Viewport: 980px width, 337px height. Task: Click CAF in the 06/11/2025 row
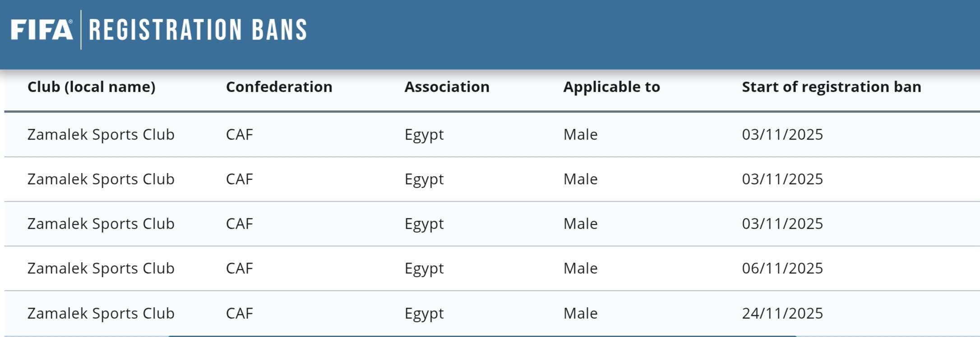(239, 269)
